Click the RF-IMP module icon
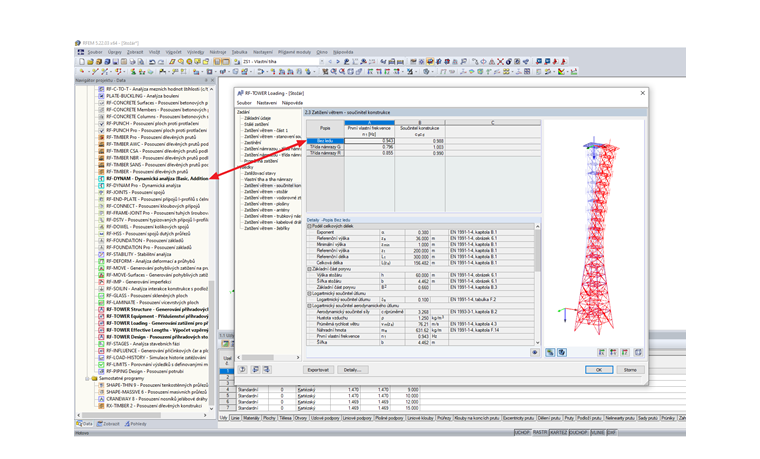The width and height of the screenshot is (760, 459). point(101,282)
